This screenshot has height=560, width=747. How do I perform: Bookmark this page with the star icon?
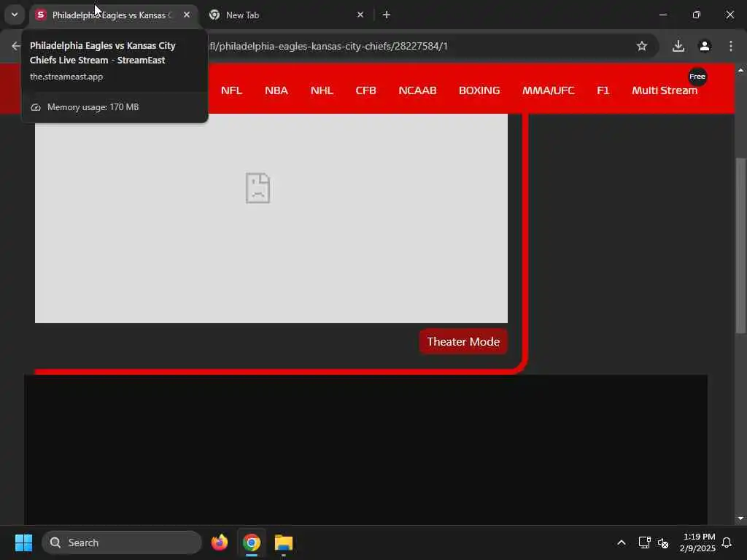[x=642, y=46]
